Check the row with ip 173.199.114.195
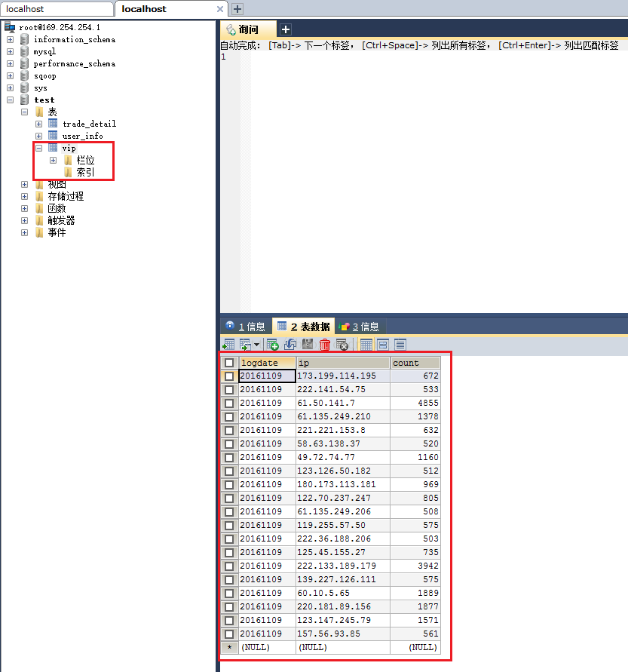Image resolution: width=628 pixels, height=672 pixels. 229,376
